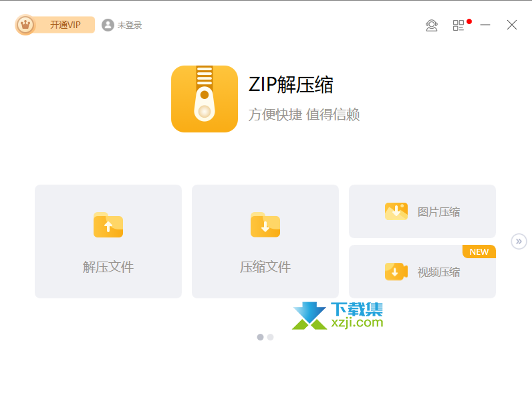The image size is (532, 400).
Task: Click the NEW badge on 视频压缩
Action: (479, 252)
